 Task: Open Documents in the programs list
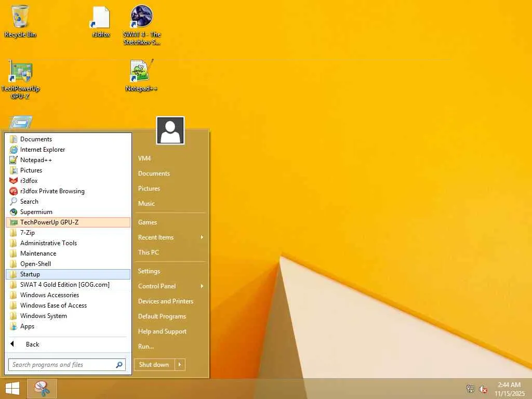tap(68, 139)
